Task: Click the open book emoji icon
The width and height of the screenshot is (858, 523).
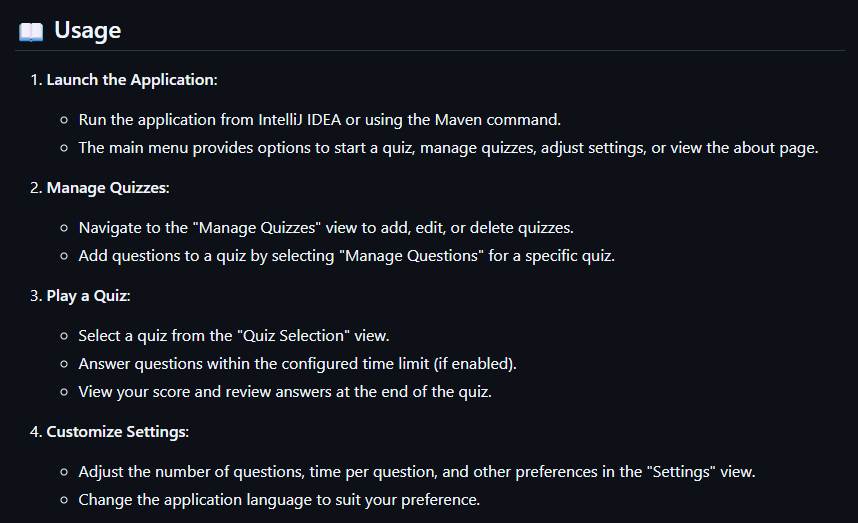Action: [x=31, y=31]
